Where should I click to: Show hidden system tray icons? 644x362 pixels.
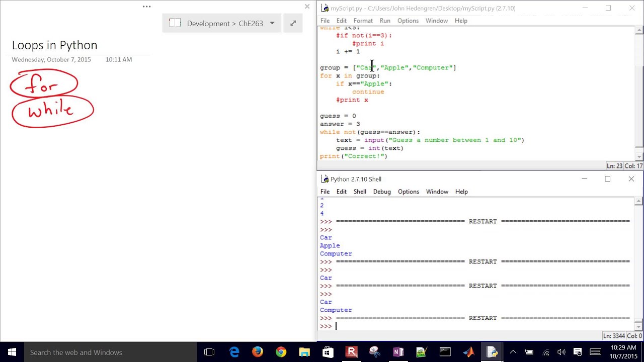click(x=513, y=352)
